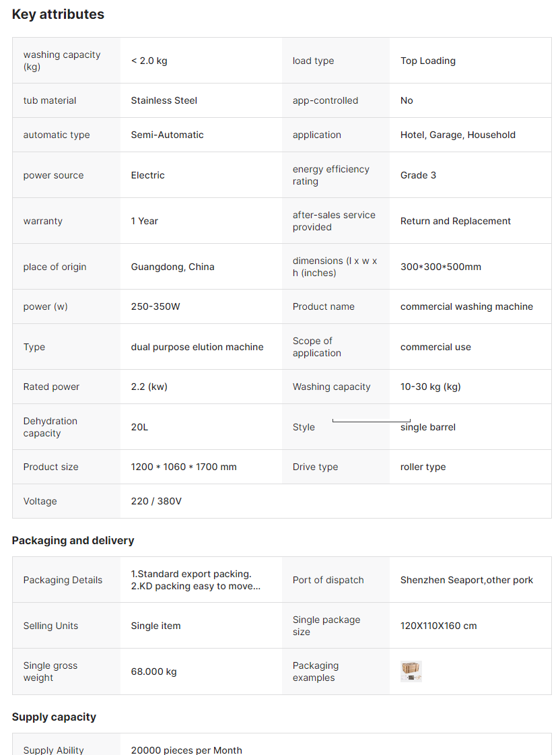
Task: Select the Guangdong, China origin value
Action: (172, 267)
